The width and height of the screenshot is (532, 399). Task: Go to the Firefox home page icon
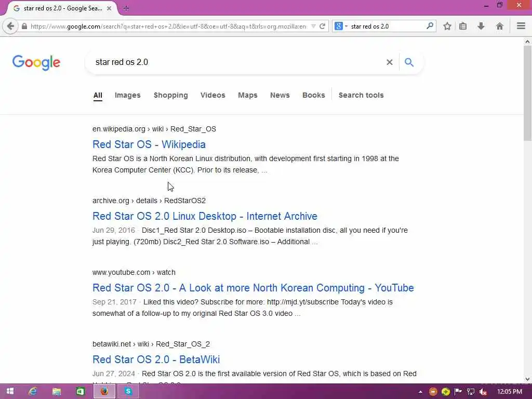click(x=499, y=26)
